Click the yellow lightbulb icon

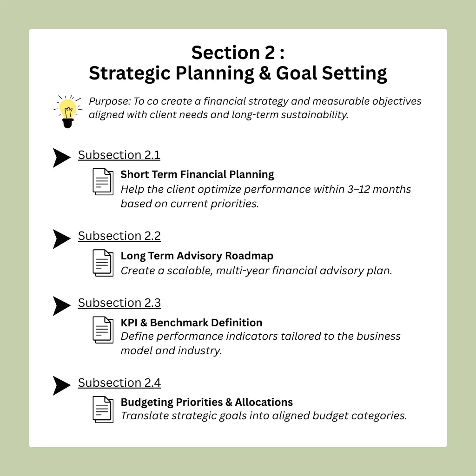tap(68, 112)
